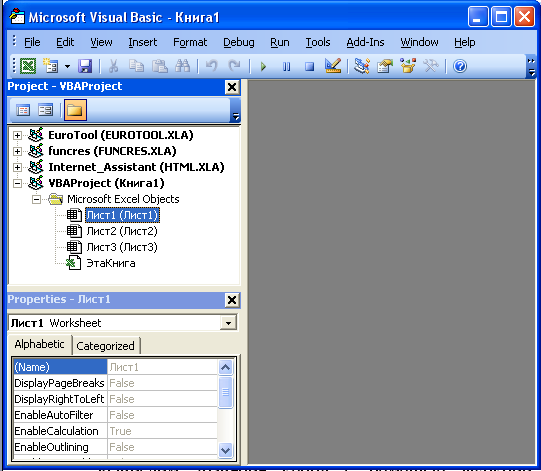Viewport: 541px width, 471px height.
Task: Open Properties Window toolbar icon
Action: click(385, 66)
